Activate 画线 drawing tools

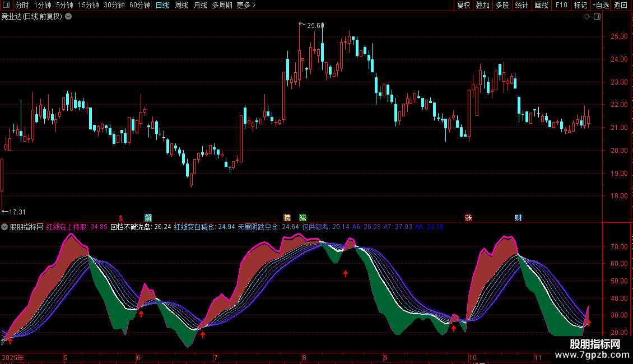click(x=541, y=5)
